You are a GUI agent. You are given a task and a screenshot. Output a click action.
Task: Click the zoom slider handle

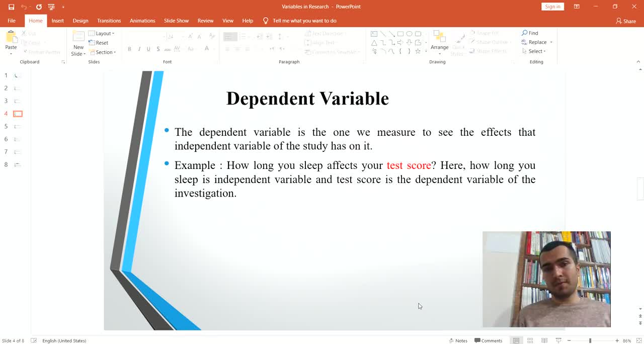point(590,340)
